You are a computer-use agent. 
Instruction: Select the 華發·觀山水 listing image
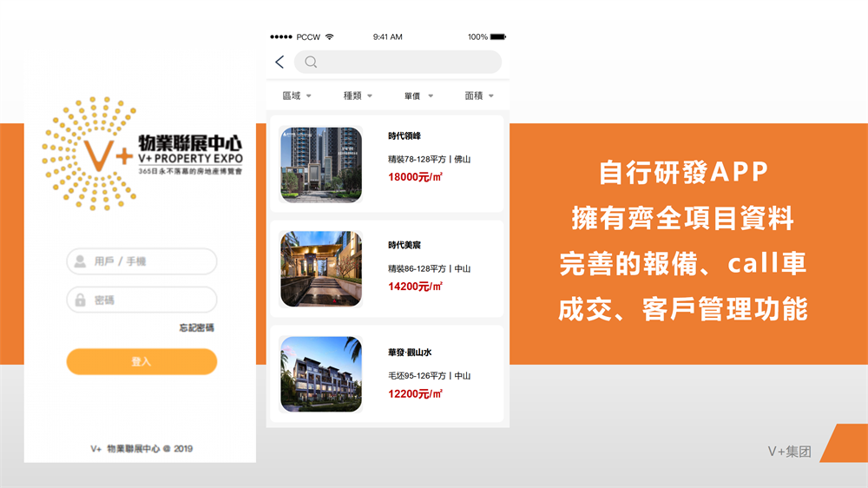[x=321, y=374]
